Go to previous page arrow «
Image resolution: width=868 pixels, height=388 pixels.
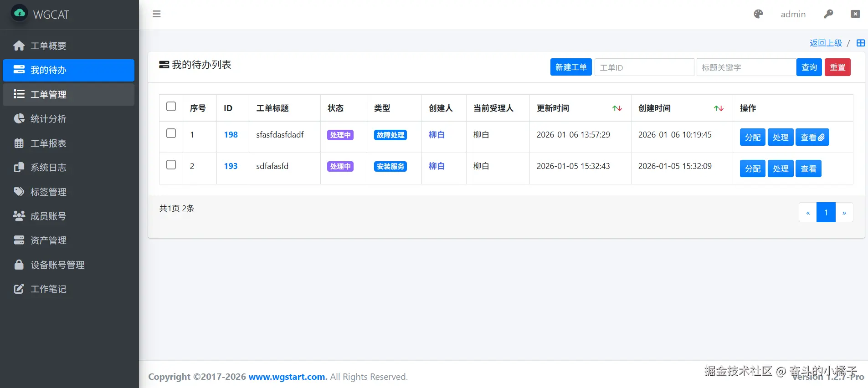[x=808, y=213]
